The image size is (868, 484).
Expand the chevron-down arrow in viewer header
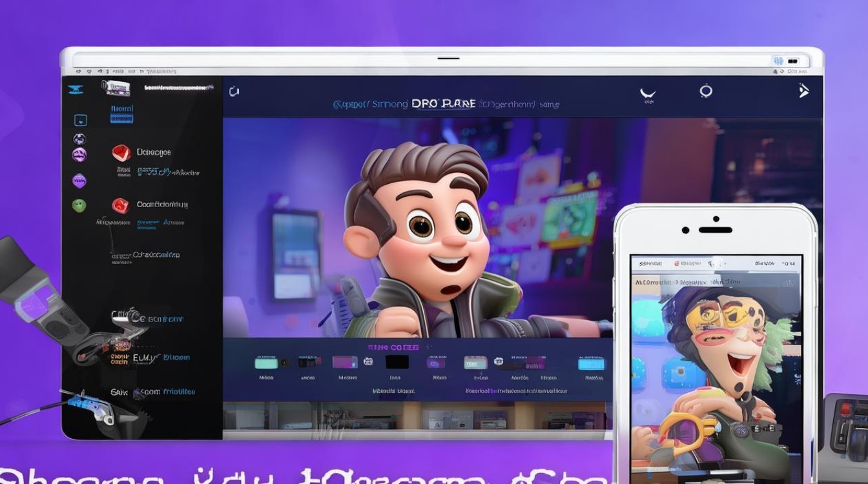[x=647, y=95]
